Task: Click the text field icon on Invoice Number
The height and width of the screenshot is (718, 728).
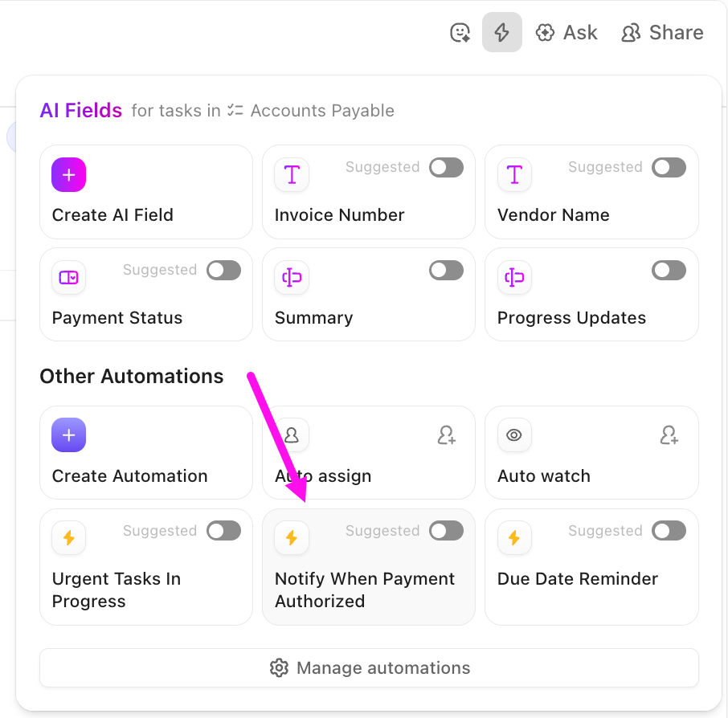Action: pos(291,174)
